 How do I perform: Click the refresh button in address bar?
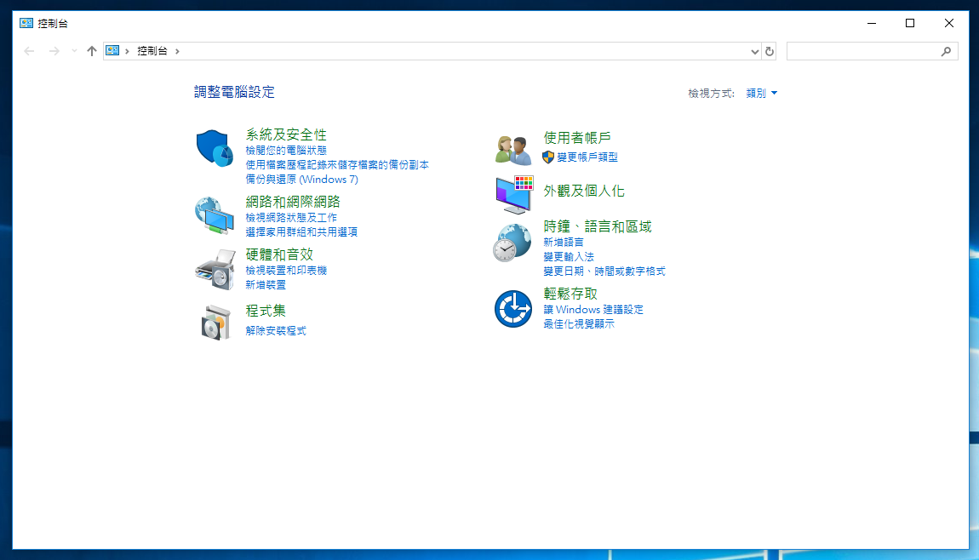[770, 51]
